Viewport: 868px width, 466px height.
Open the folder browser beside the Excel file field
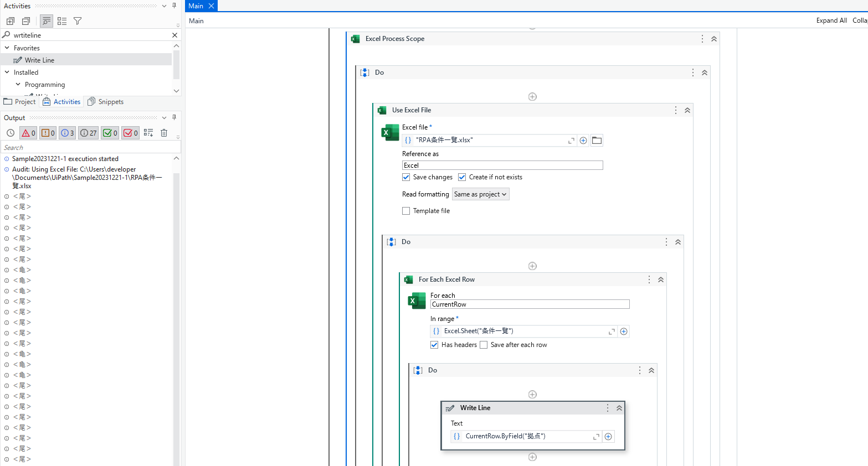click(597, 140)
